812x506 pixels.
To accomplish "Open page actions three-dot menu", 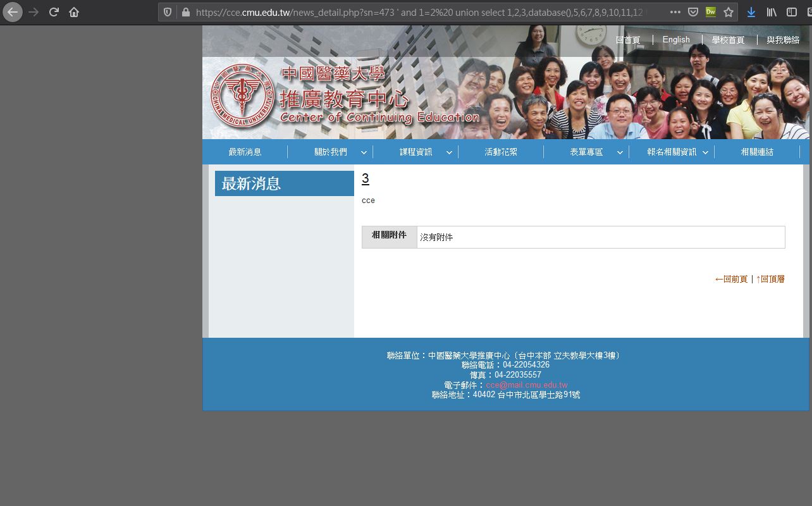I will [x=675, y=12].
